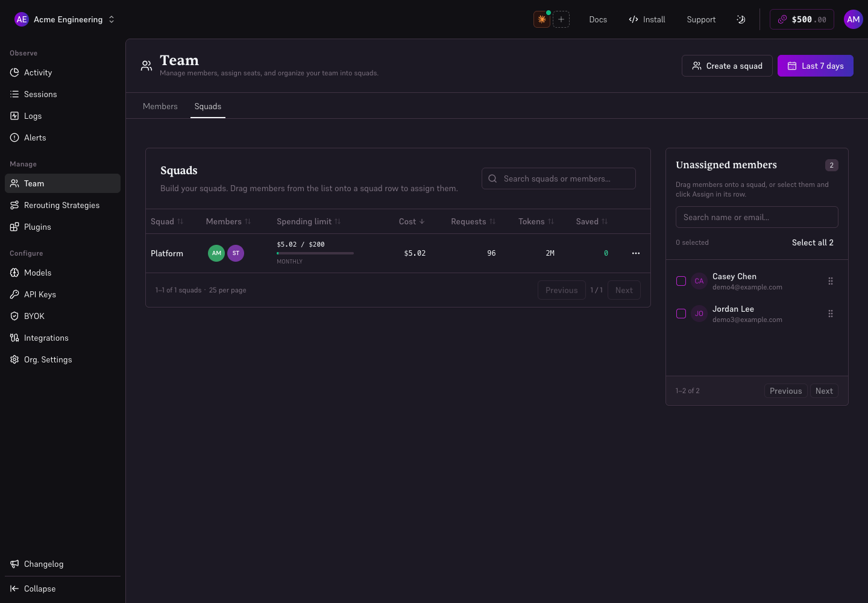Open the Docs link
868x603 pixels.
[598, 19]
